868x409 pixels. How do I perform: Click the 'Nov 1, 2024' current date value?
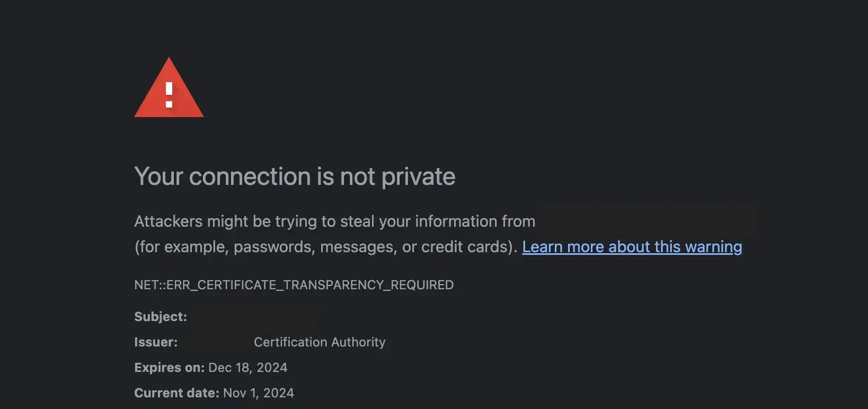point(259,393)
